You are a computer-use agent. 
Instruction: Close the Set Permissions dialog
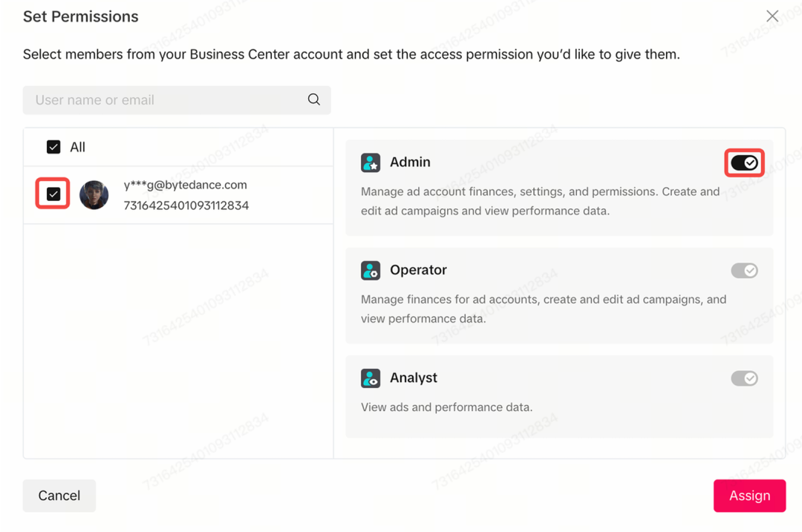772,16
